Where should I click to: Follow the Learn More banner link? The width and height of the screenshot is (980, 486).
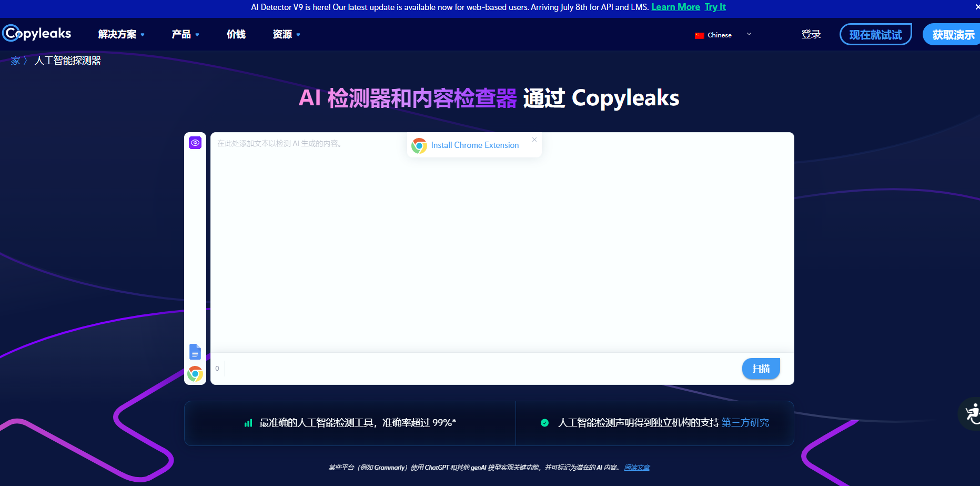click(676, 7)
